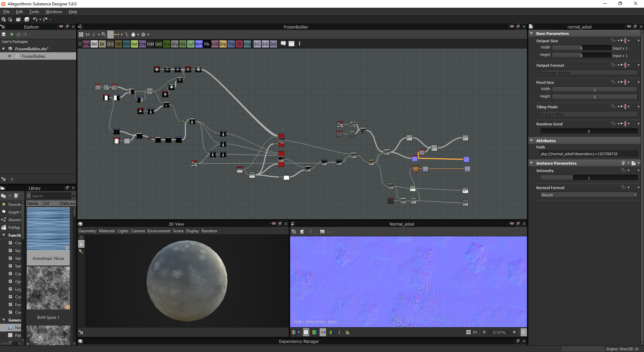Toggle the tiling sphere icon in 2D view

pos(331,332)
